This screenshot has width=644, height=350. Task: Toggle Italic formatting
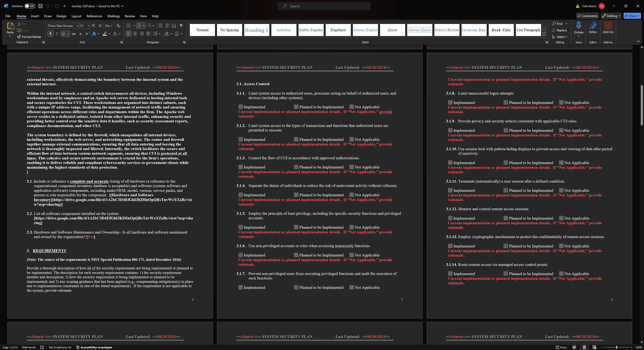tap(57, 34)
